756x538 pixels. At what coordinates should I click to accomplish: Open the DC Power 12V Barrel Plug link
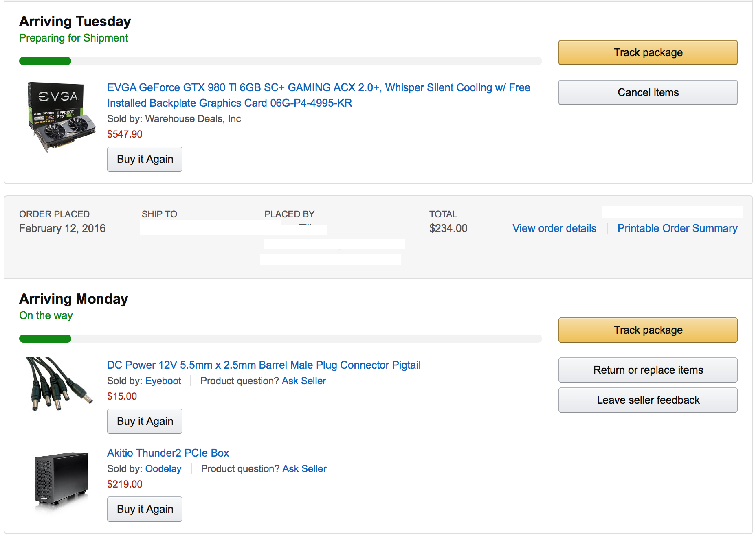(264, 365)
